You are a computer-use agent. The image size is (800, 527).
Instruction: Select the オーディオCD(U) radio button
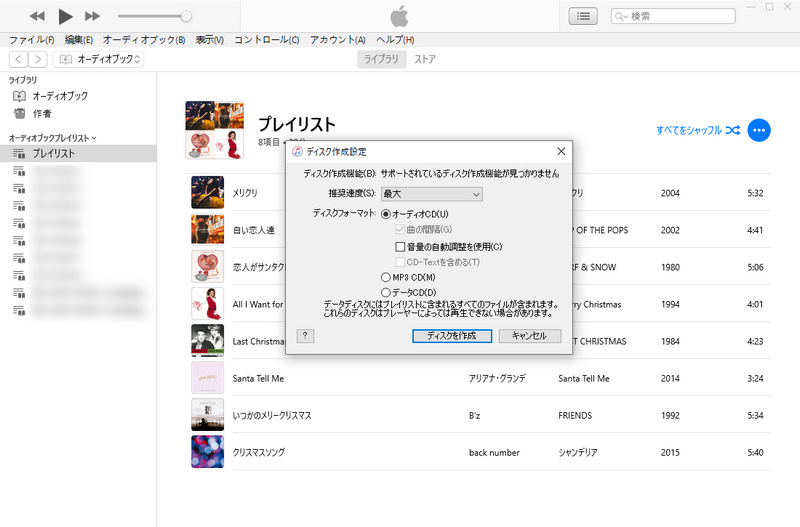(x=386, y=214)
